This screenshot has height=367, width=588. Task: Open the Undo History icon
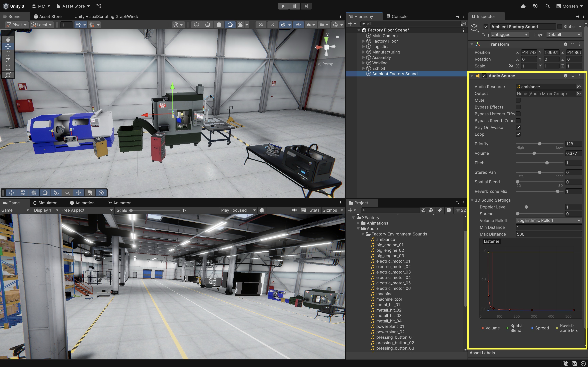point(535,6)
